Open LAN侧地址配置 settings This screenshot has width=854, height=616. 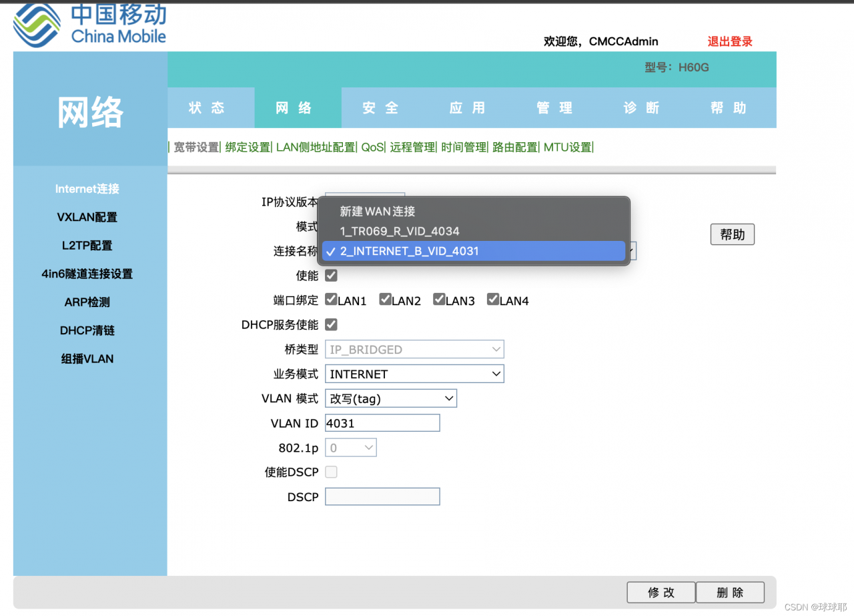(x=316, y=147)
